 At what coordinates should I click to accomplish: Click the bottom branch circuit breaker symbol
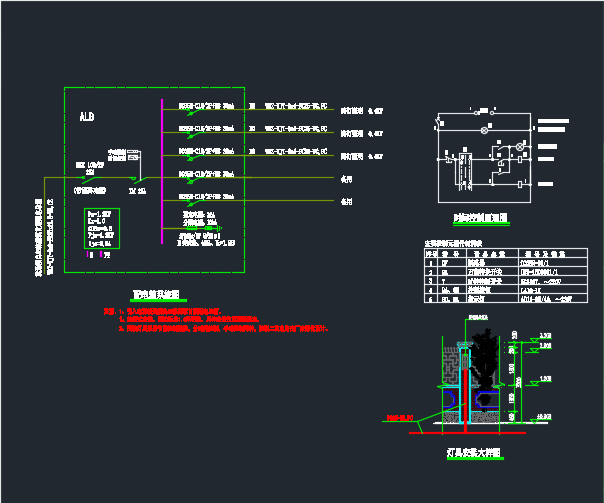coord(195,203)
